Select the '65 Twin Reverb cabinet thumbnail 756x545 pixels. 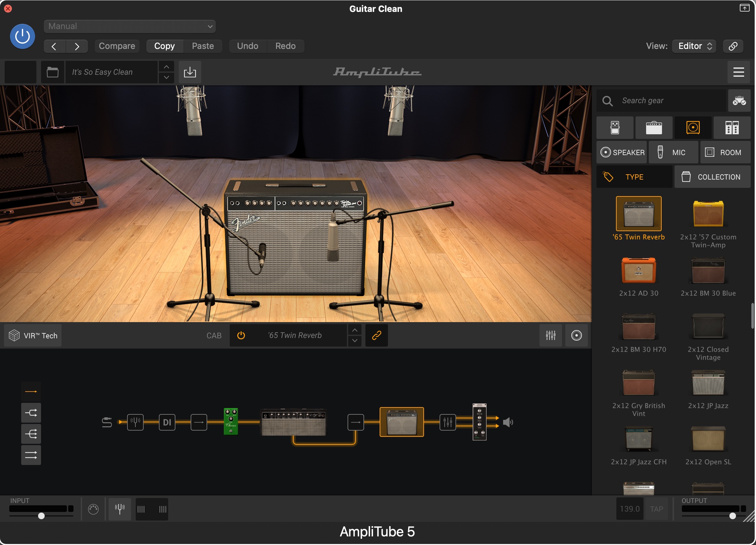(x=639, y=214)
